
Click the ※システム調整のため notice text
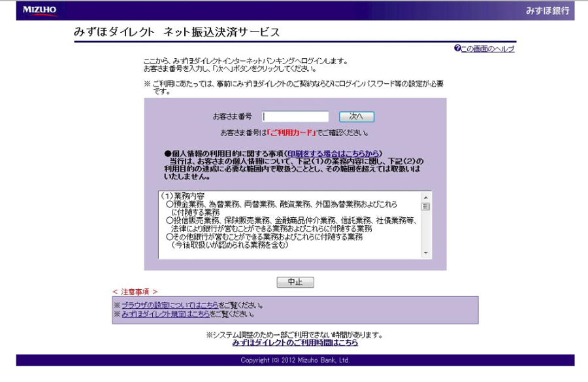295,335
